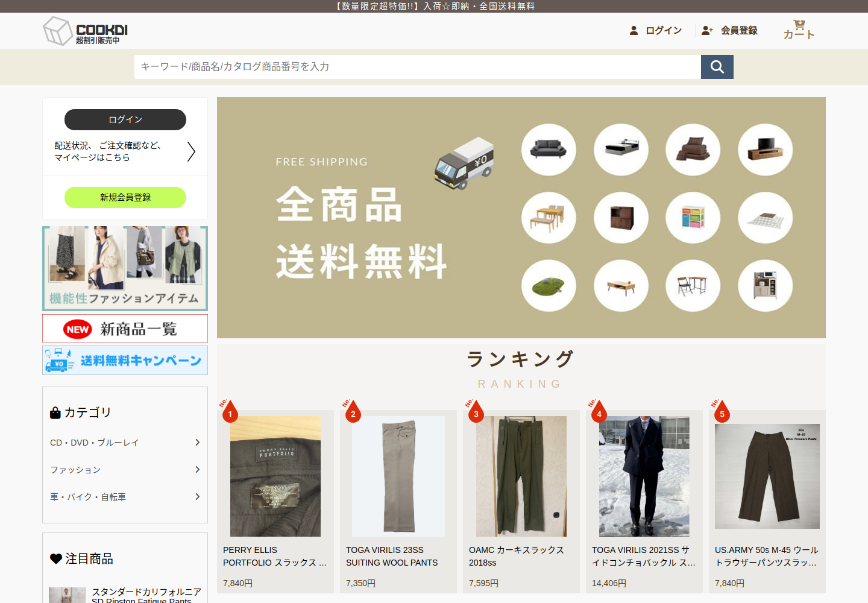The height and width of the screenshot is (603, 868).
Task: Click the TOGA VIRILIS 23SS SUITING WOOL PANTS title
Action: 392,557
